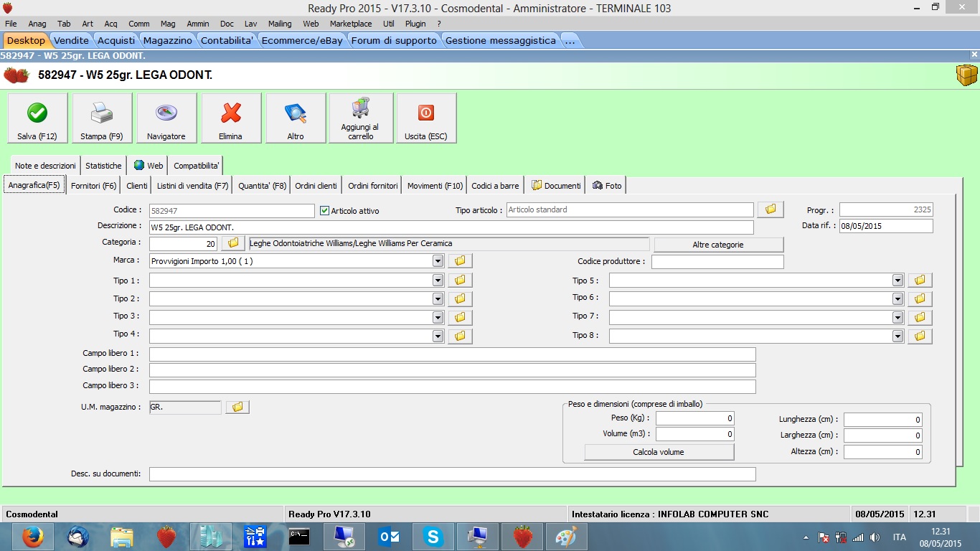Open File Explorer from the taskbar
Viewport: 980px width, 551px height.
tap(121, 537)
